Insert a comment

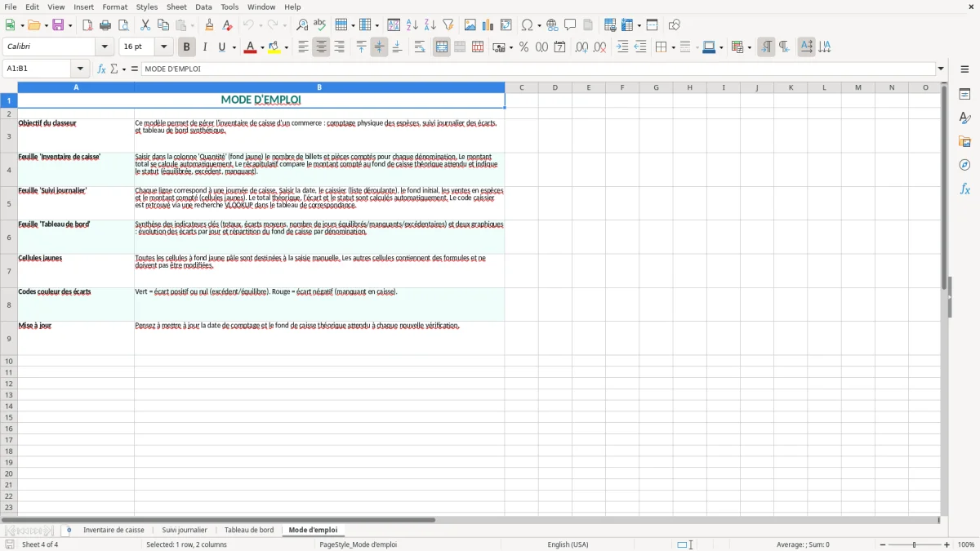pos(571,25)
